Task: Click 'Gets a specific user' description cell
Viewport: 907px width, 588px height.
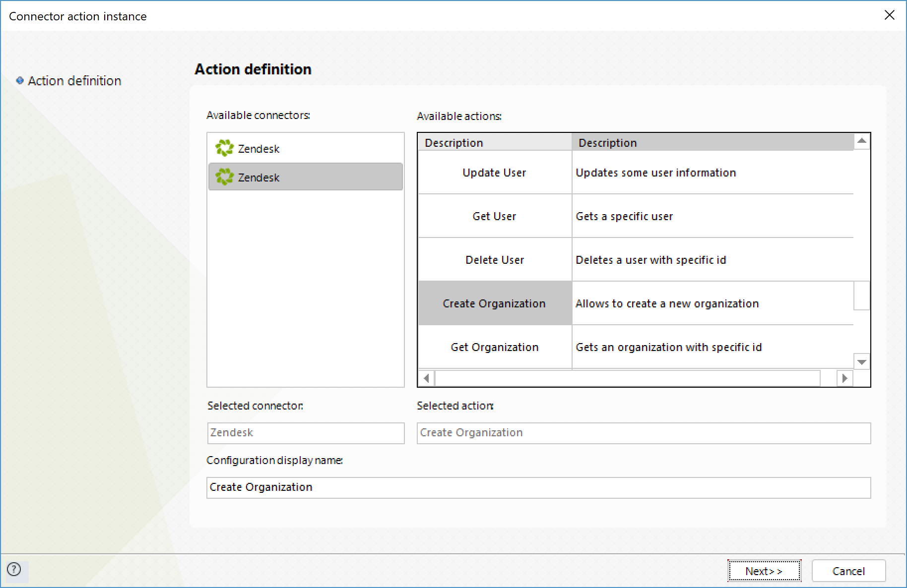Action: (x=713, y=216)
